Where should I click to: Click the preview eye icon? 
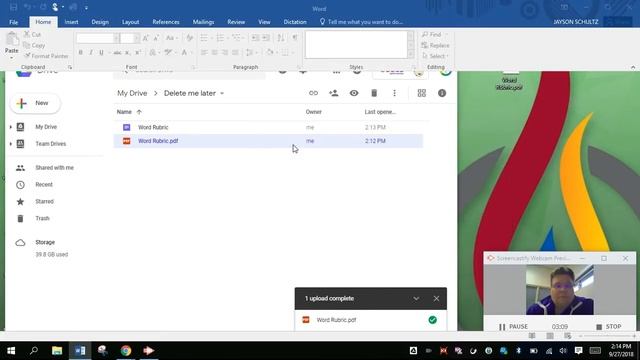(354, 93)
